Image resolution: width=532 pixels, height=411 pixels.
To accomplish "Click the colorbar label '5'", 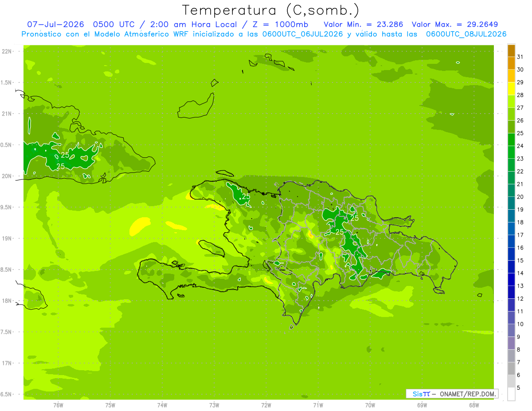I will tap(519, 388).
